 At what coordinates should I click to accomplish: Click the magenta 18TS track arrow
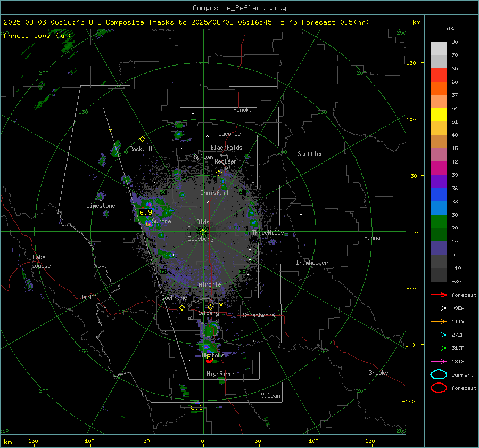pos(439,362)
